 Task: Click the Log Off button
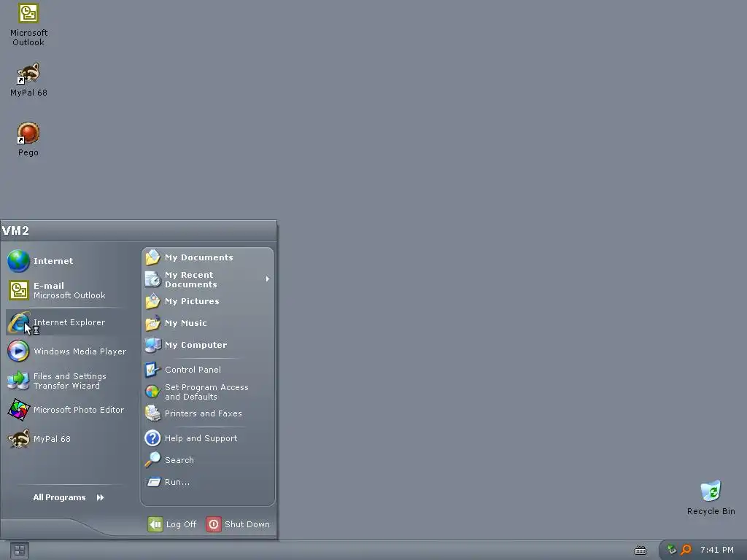[x=172, y=524]
